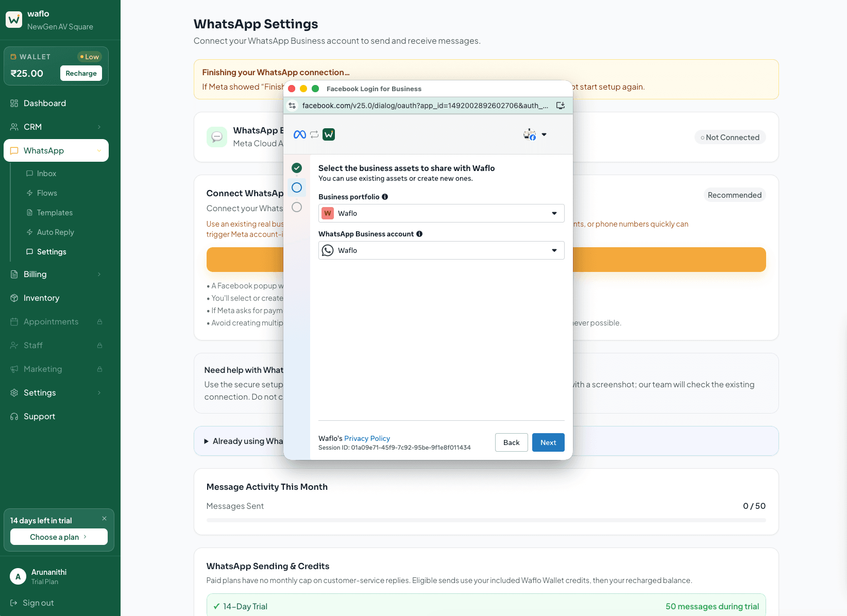This screenshot has width=847, height=616.
Task: Click the Meta logo in popup header
Action: pos(300,134)
